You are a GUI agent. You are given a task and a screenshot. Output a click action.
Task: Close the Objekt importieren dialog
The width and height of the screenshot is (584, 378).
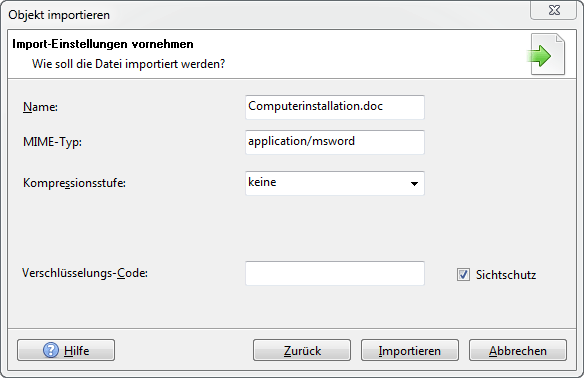[554, 10]
